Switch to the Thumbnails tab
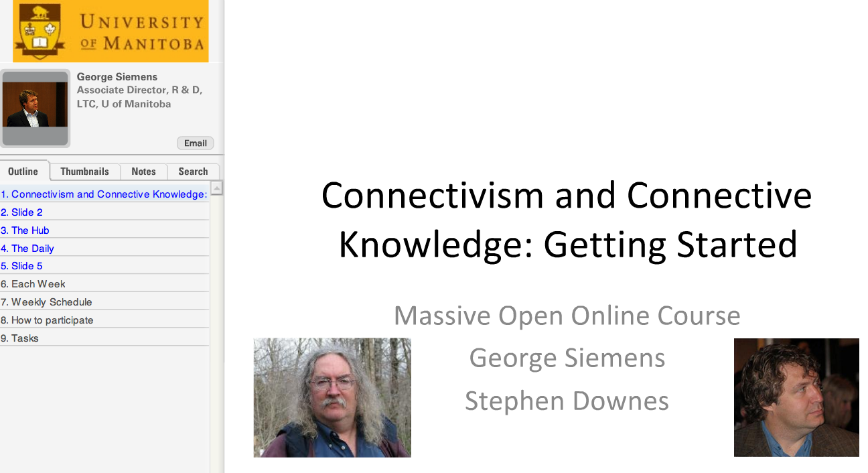868x473 pixels. [84, 171]
